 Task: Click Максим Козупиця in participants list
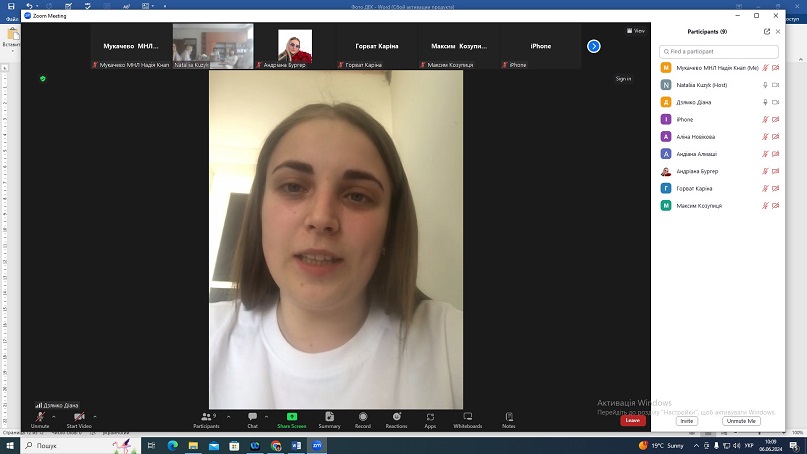coord(721,206)
